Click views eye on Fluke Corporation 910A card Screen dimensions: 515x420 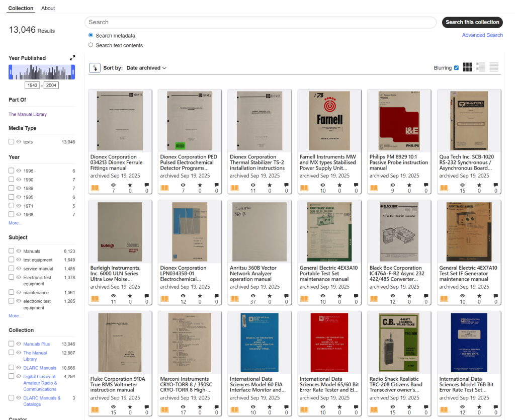[113, 407]
